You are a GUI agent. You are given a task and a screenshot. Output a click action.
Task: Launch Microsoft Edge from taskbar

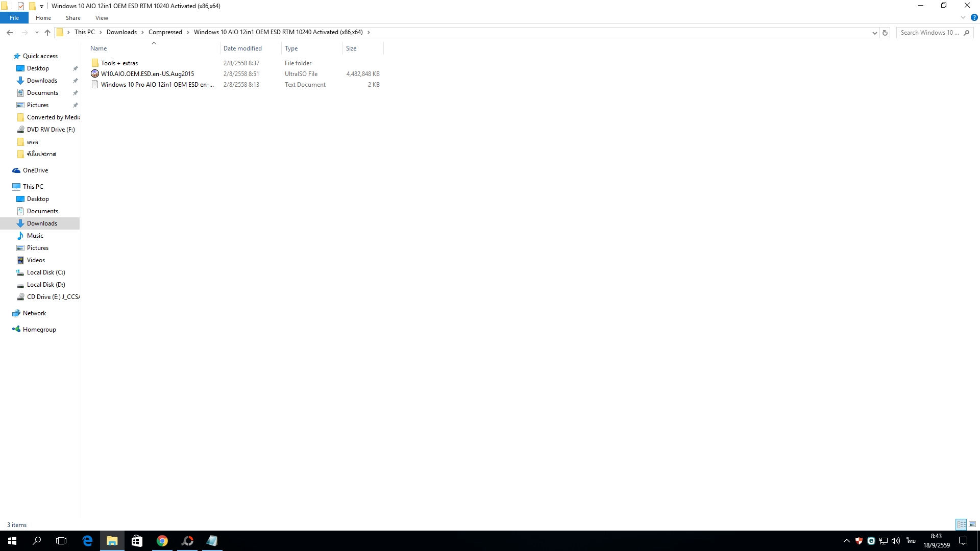click(87, 541)
